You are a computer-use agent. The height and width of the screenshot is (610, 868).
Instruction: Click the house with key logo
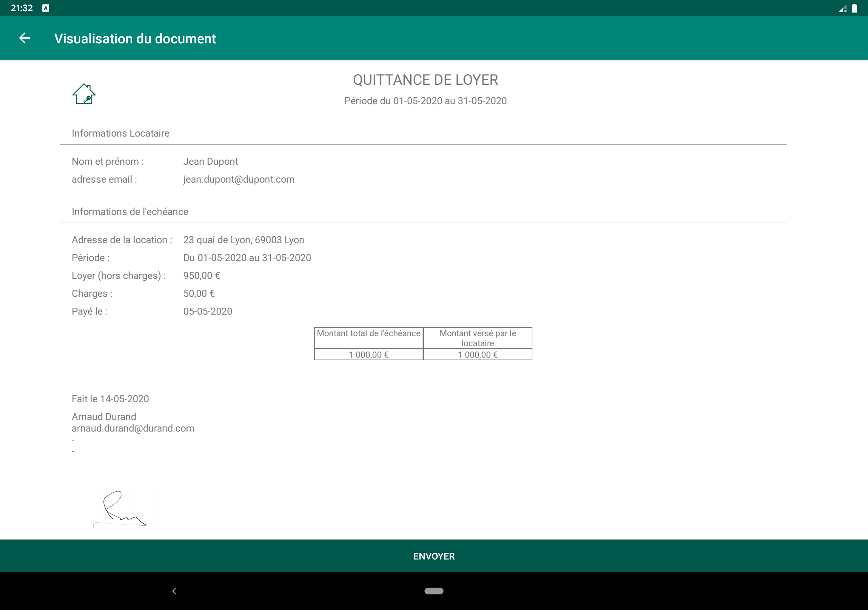(x=84, y=94)
